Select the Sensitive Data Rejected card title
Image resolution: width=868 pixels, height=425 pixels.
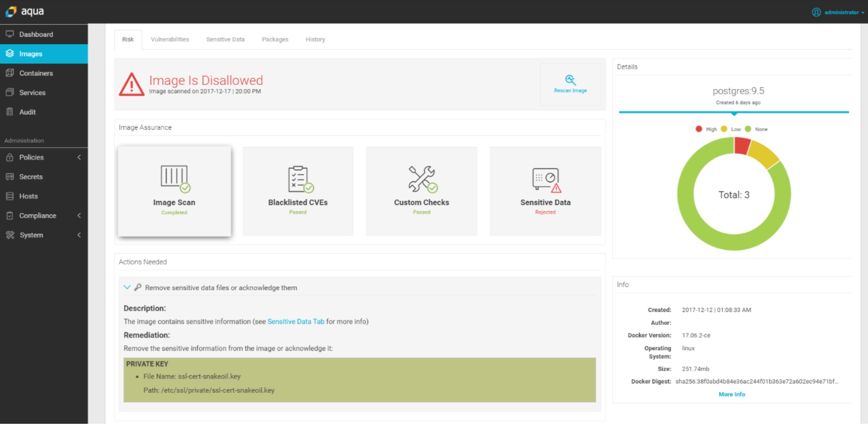[545, 202]
